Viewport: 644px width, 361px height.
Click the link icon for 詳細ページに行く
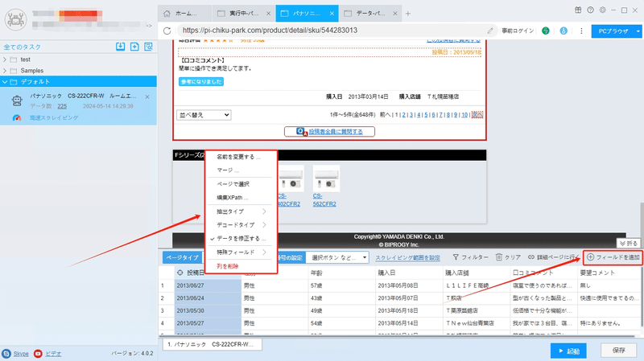[x=531, y=257]
